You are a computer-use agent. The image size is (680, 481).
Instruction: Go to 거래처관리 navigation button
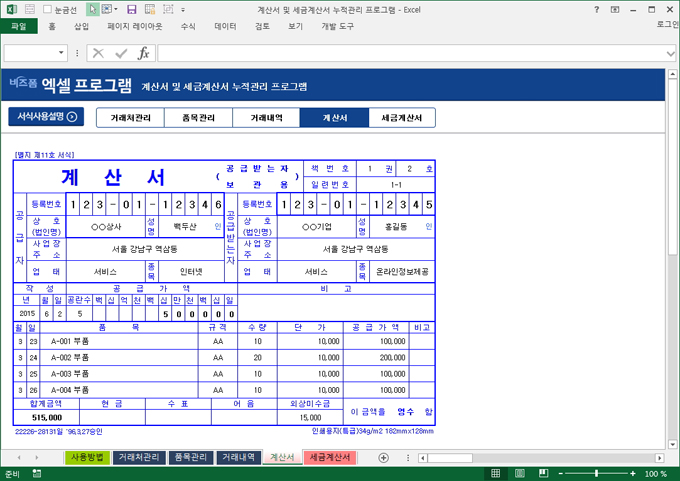pyautogui.click(x=130, y=118)
